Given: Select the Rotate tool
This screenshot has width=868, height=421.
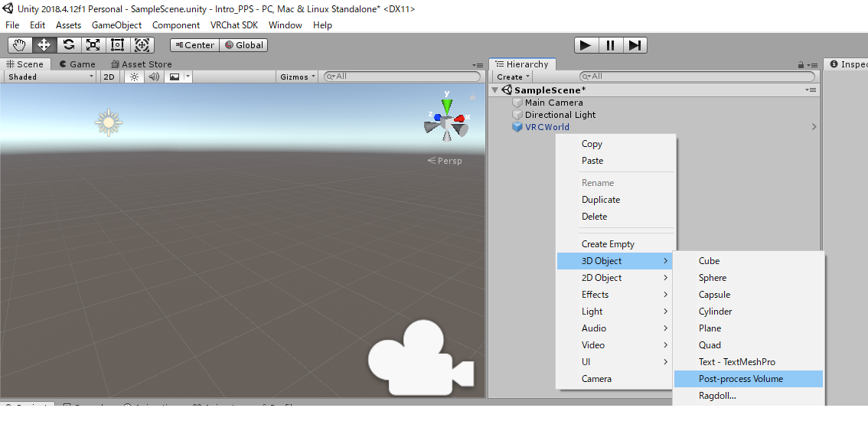Looking at the screenshot, I should pos(69,45).
